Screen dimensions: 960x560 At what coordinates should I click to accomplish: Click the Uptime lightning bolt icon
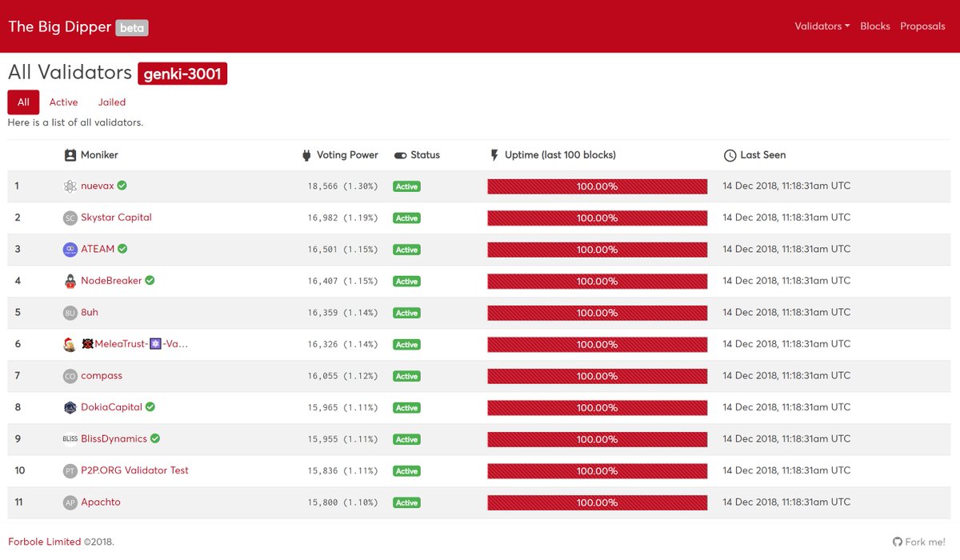click(494, 155)
